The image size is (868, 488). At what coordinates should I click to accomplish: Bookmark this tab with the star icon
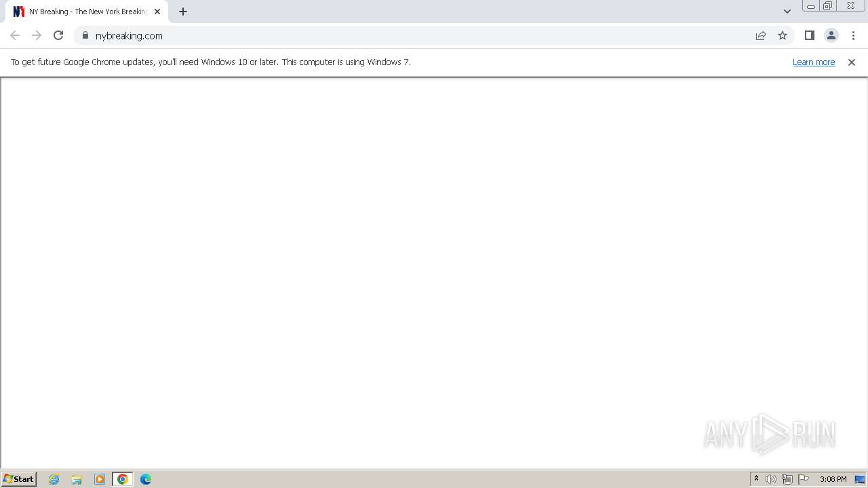(x=783, y=35)
